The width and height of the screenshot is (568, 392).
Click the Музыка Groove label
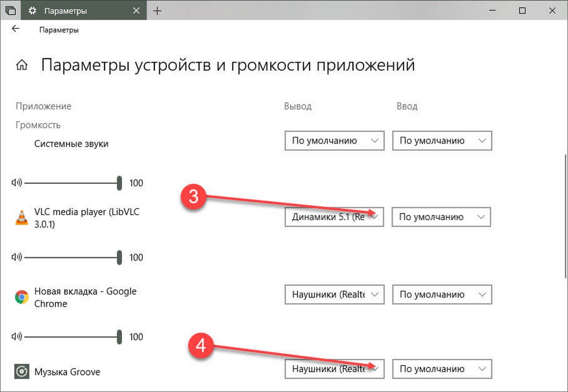click(x=67, y=372)
